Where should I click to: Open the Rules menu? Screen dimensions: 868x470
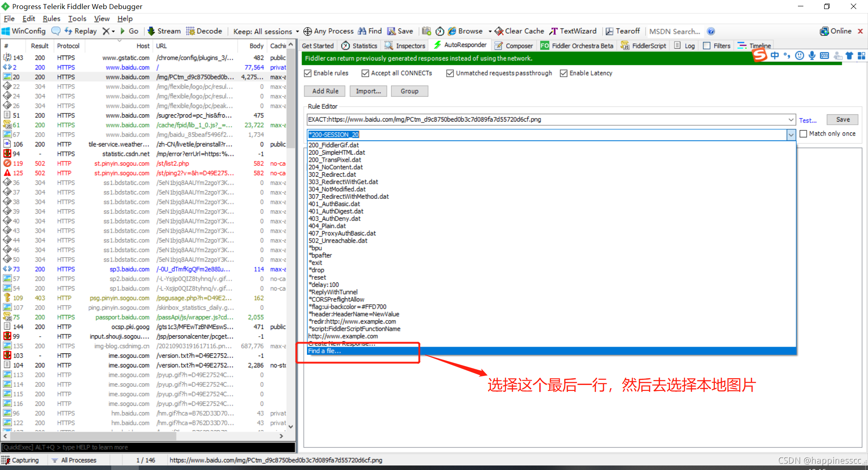click(x=51, y=19)
